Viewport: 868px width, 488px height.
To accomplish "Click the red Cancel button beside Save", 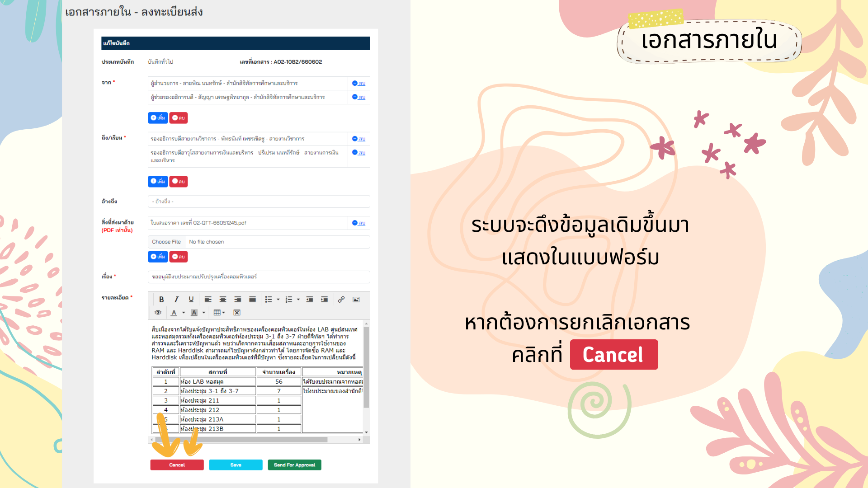I will point(177,465).
